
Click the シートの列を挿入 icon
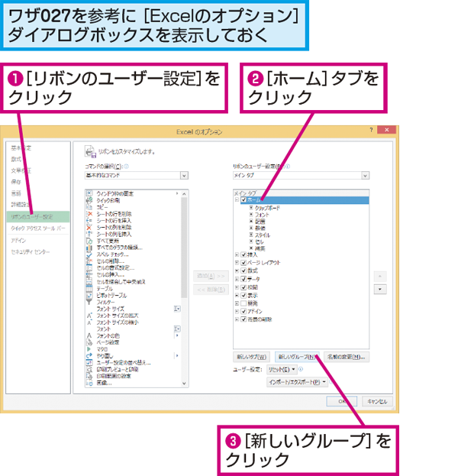89,234
